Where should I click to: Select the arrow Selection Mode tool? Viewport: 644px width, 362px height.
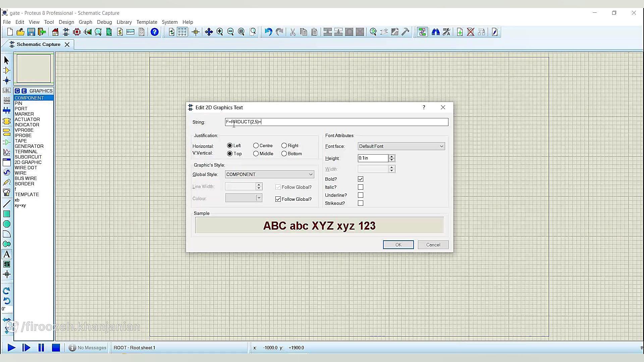click(x=6, y=60)
